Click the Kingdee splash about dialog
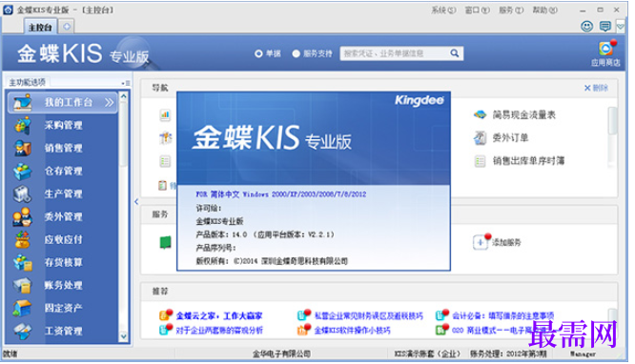Viewport: 635px width, 364px height. 314,181
